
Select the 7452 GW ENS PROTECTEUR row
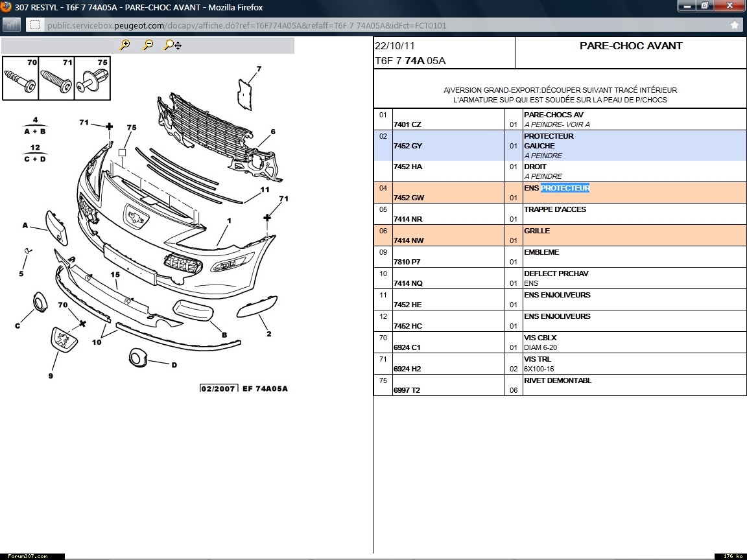point(409,198)
